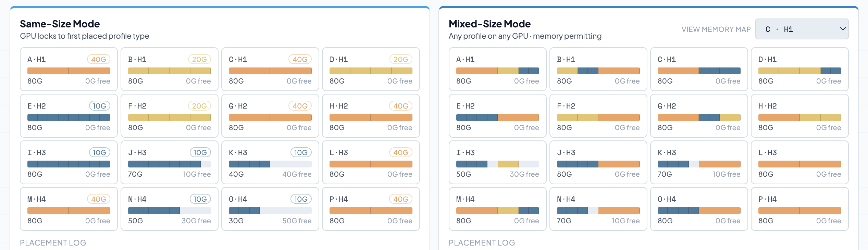The height and width of the screenshot is (250, 868).
Task: Click the 10G badge on Same-Size K·H3
Action: pyautogui.click(x=301, y=152)
